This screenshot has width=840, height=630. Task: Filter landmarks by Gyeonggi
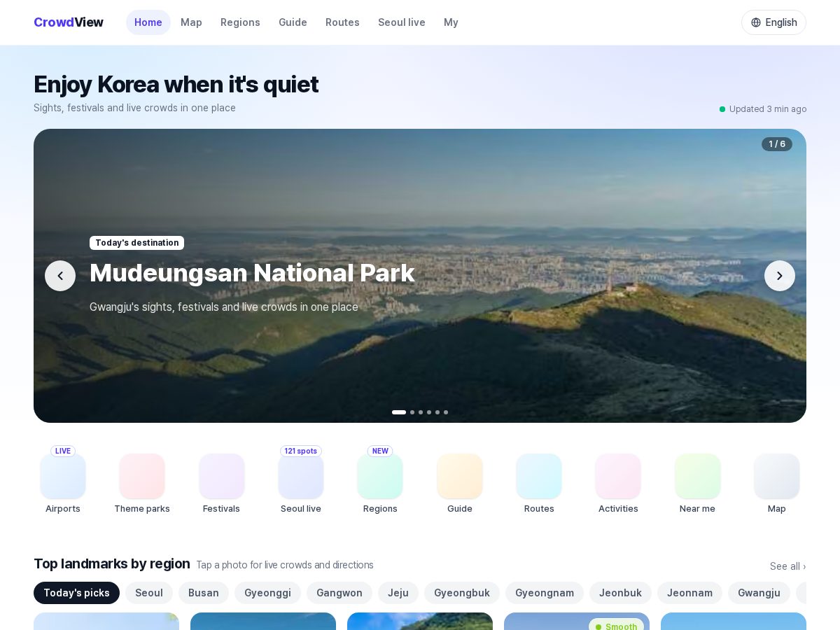point(267,593)
